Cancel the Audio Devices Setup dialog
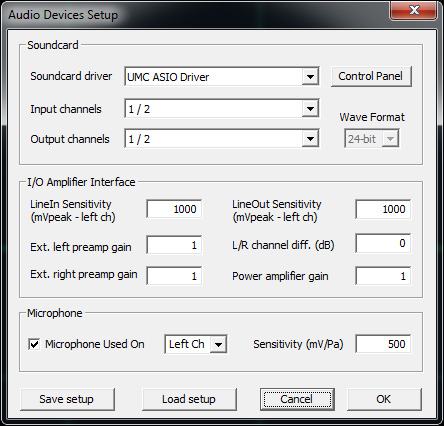 tap(297, 399)
